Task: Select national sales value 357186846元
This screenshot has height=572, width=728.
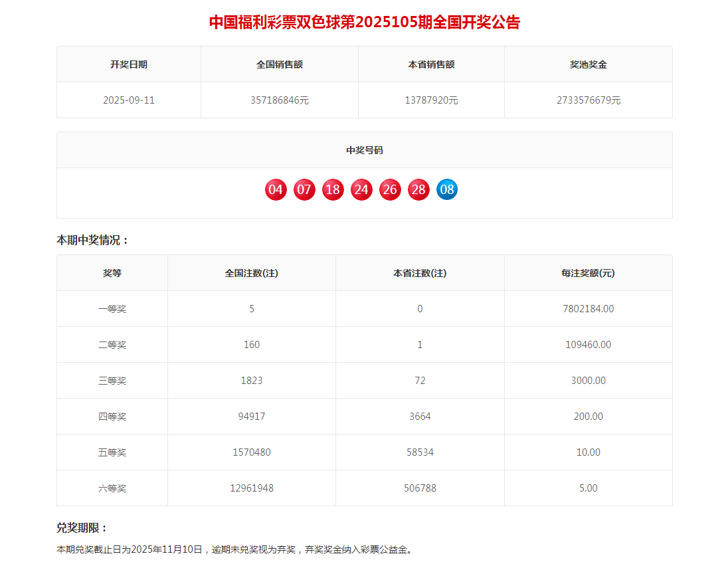Action: [x=280, y=100]
